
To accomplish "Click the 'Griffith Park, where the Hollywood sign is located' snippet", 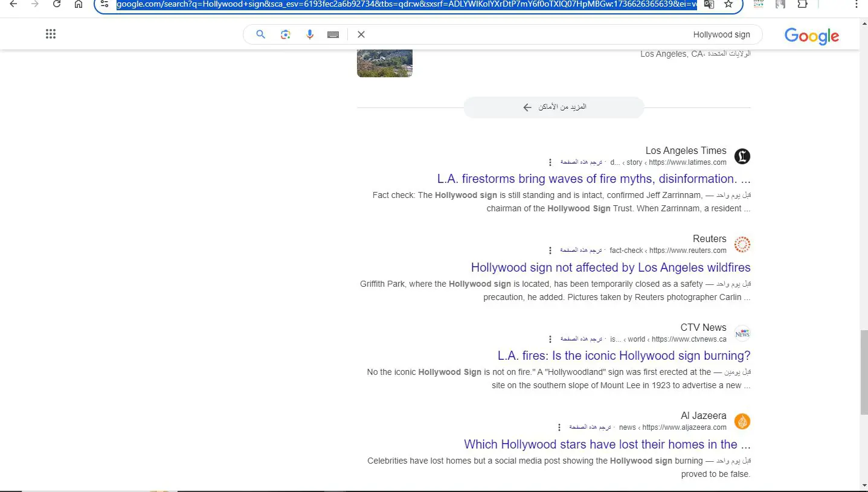I will click(x=555, y=290).
